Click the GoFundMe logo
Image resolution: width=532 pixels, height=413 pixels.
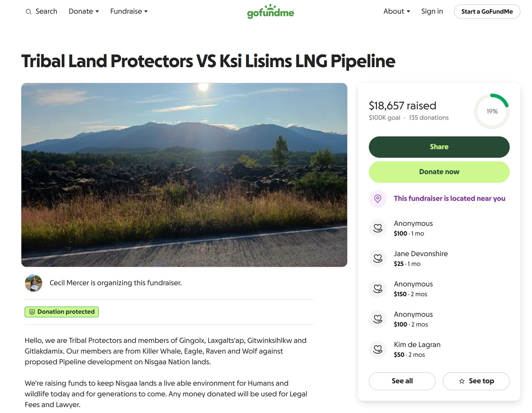(270, 12)
